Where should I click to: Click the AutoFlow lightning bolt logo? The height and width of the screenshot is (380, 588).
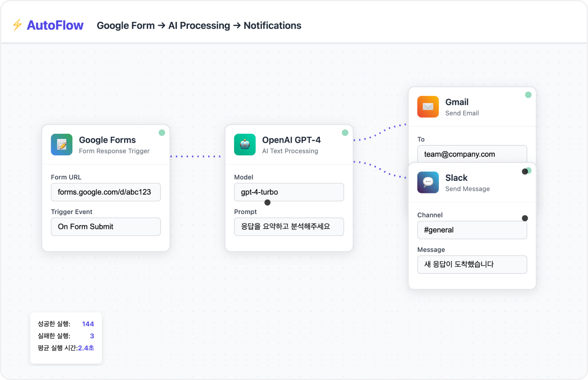(x=17, y=25)
